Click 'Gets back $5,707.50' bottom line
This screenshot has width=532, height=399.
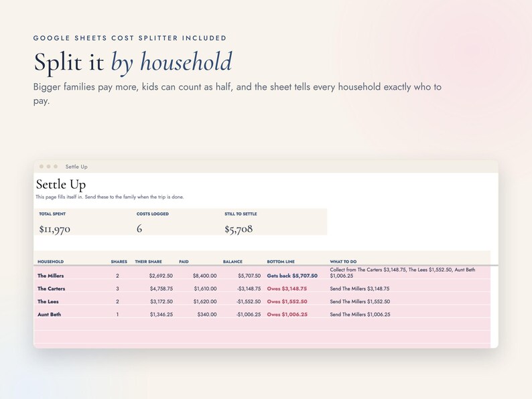(x=292, y=276)
